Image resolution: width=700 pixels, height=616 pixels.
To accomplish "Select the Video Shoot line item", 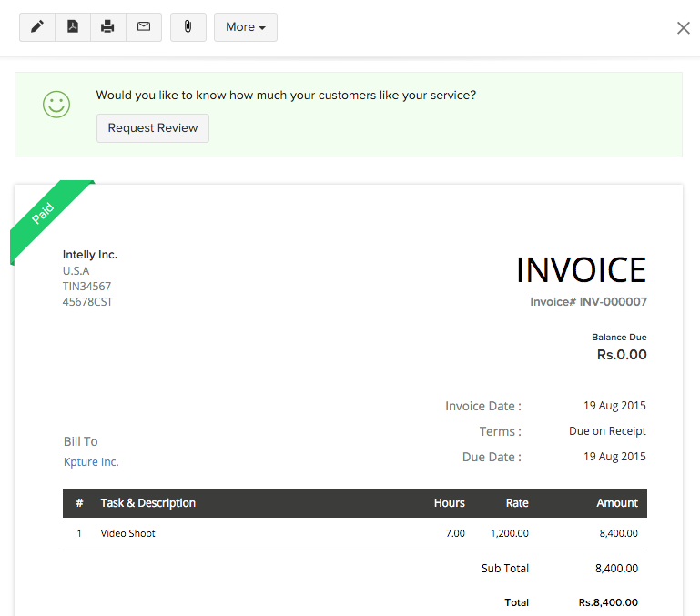I will tap(127, 533).
